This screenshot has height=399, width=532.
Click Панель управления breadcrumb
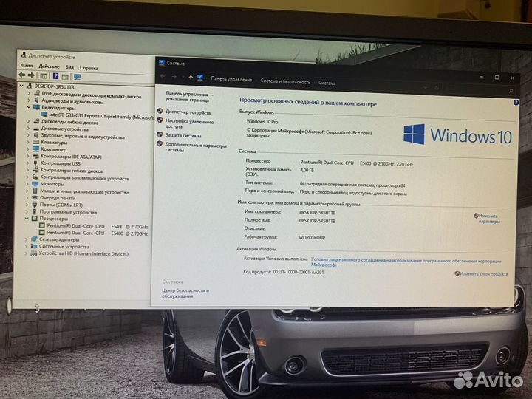(x=231, y=79)
